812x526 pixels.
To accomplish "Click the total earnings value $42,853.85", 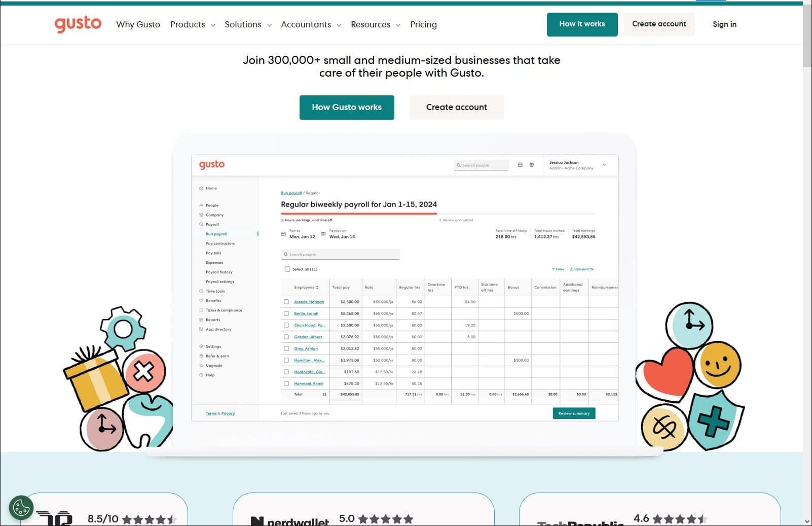I will pos(584,237).
